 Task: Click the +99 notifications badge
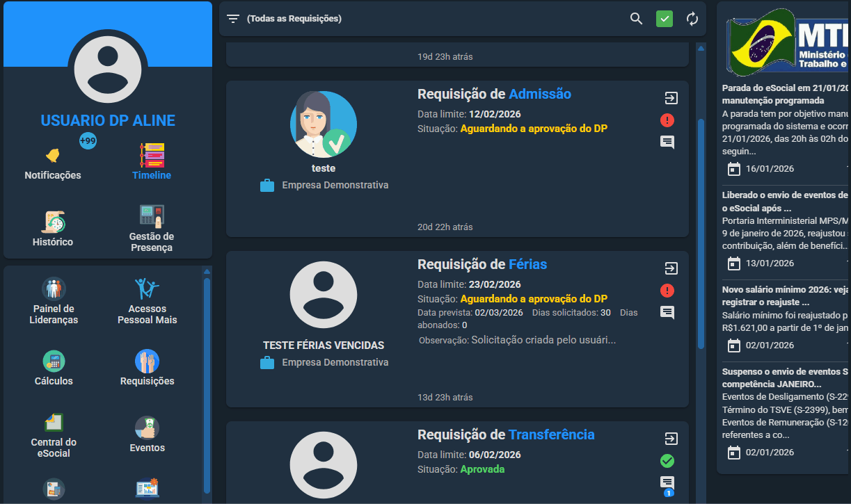[x=88, y=140]
